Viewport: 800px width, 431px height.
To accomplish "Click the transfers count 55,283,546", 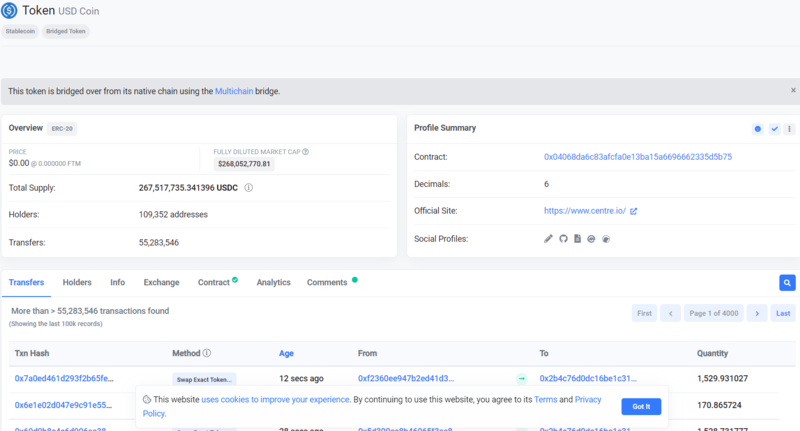I will 159,243.
